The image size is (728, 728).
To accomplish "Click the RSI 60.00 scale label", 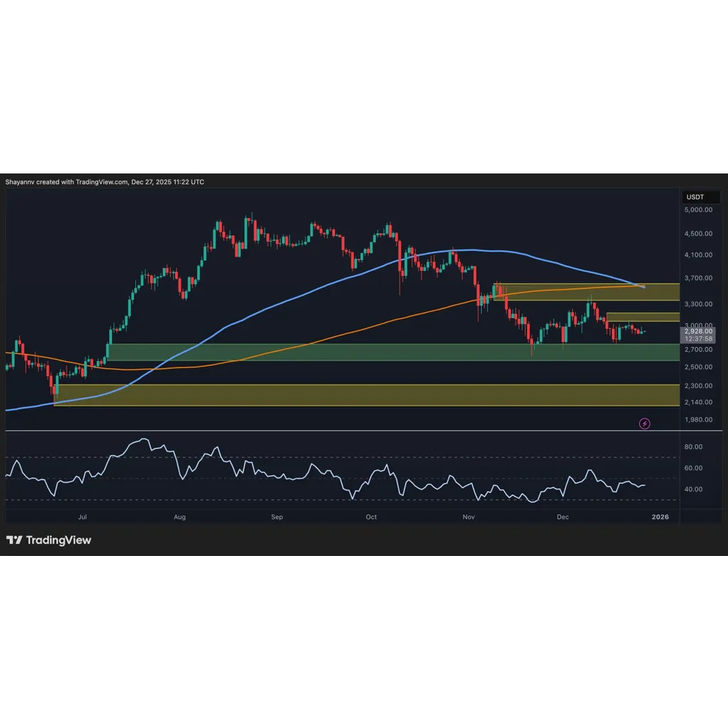I will click(693, 468).
